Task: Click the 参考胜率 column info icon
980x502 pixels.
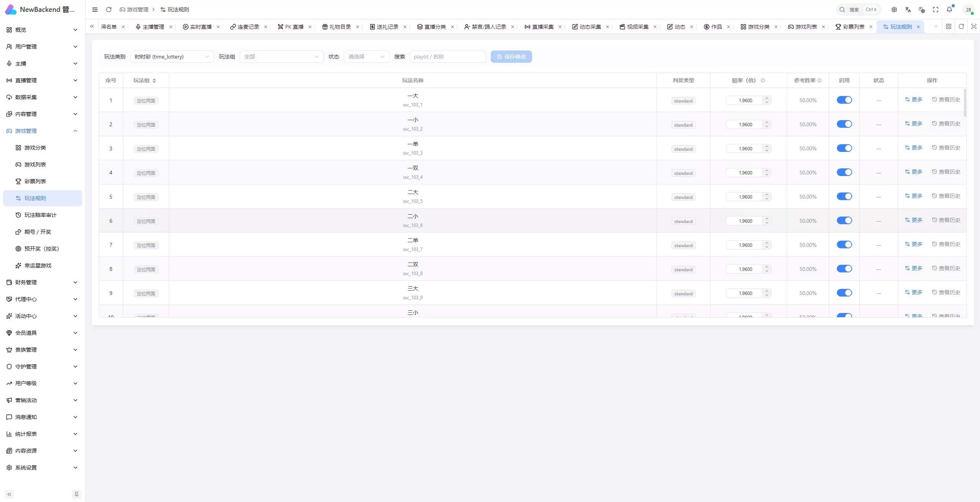Action: tap(820, 80)
